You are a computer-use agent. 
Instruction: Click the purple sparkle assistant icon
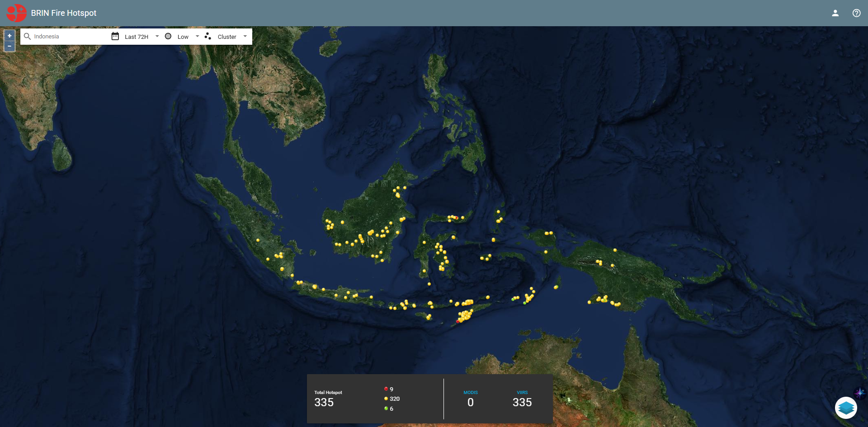859,393
